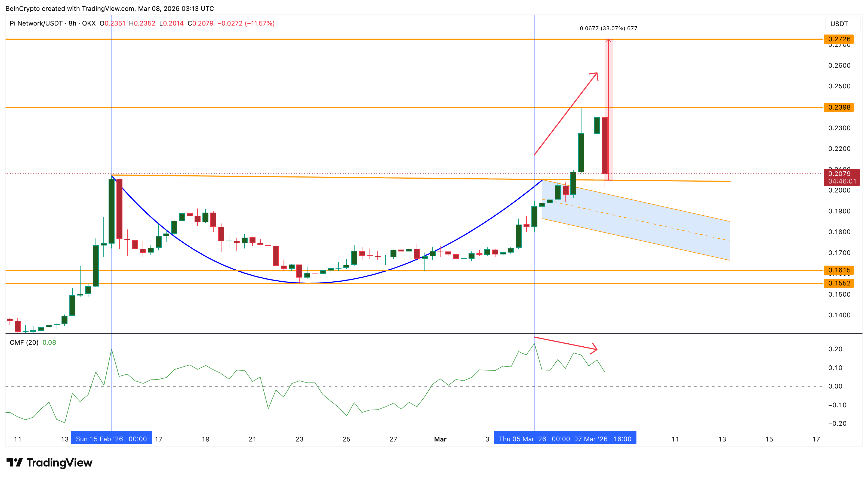Click the Pi Network/USDT symbol title

click(x=36, y=23)
